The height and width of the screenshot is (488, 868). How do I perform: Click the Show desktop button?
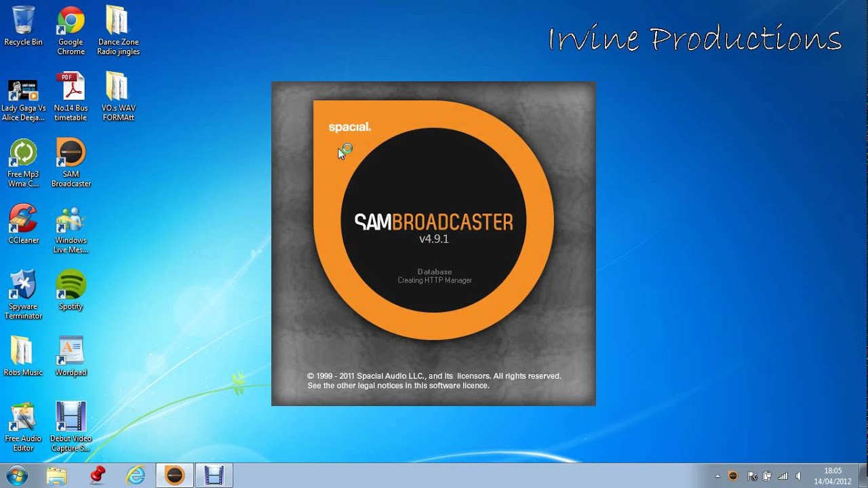[863, 476]
